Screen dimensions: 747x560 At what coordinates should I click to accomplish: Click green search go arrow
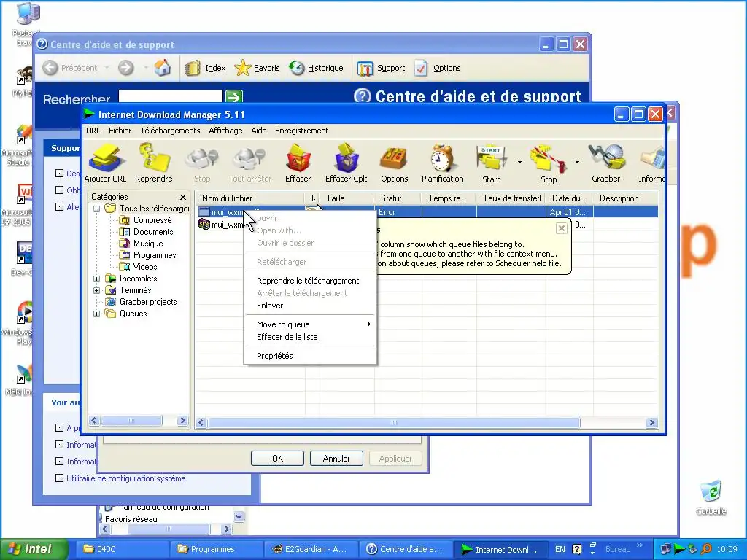[x=234, y=97]
